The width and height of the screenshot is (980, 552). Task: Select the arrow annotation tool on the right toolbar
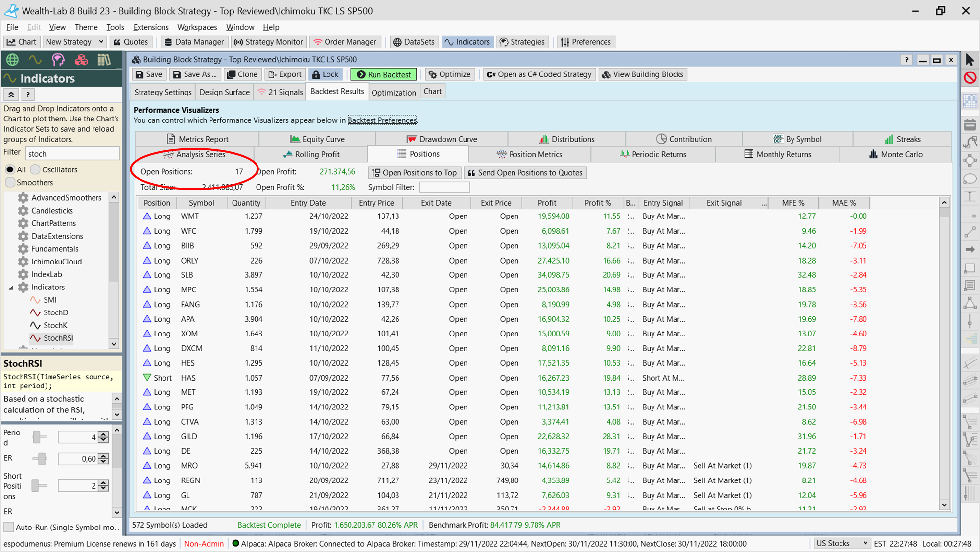970,249
